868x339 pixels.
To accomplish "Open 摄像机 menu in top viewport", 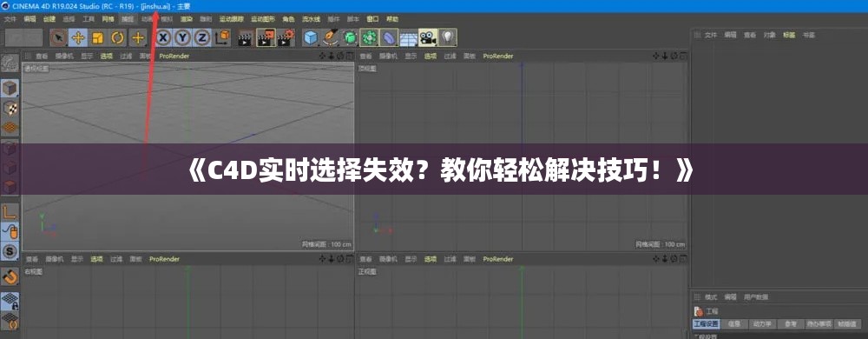I will (x=385, y=56).
